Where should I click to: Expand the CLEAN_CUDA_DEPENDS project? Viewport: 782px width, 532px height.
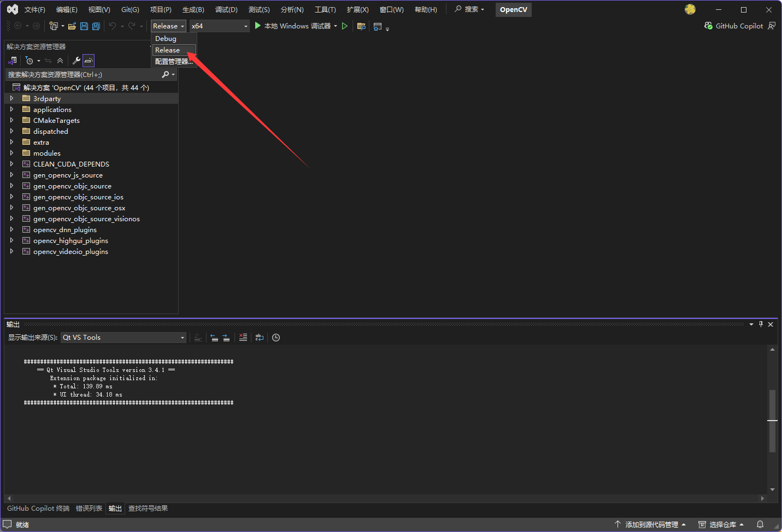pos(11,164)
